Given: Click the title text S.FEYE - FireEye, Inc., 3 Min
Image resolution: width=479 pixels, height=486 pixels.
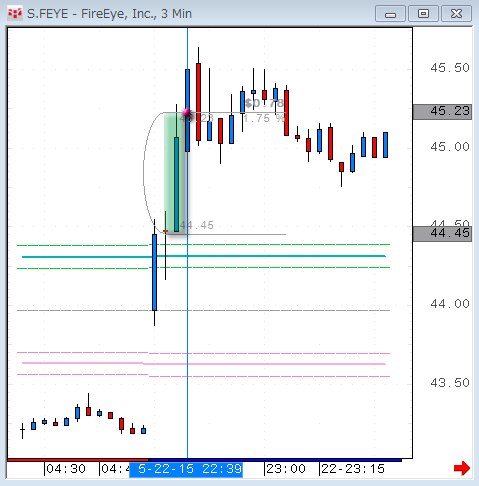Looking at the screenshot, I should tap(109, 14).
